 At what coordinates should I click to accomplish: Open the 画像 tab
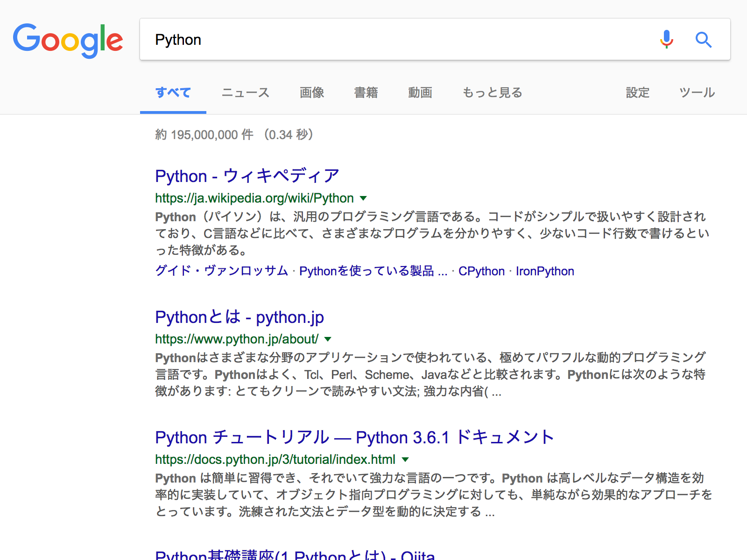pyautogui.click(x=312, y=92)
